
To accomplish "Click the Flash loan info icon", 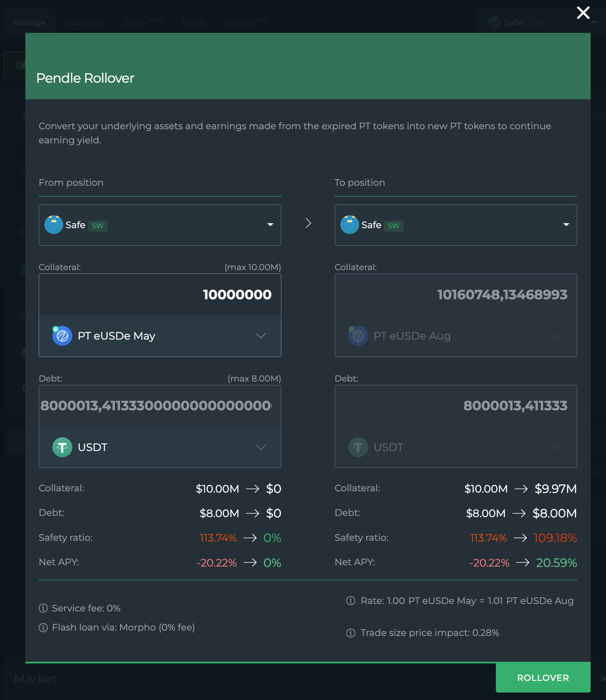I will pos(43,627).
